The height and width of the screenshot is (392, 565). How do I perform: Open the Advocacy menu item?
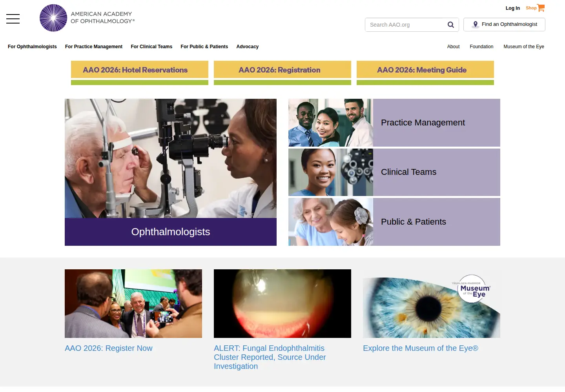248,47
